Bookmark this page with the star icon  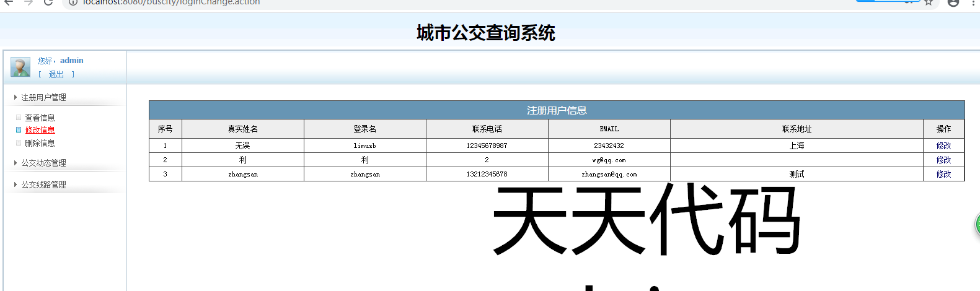929,2
